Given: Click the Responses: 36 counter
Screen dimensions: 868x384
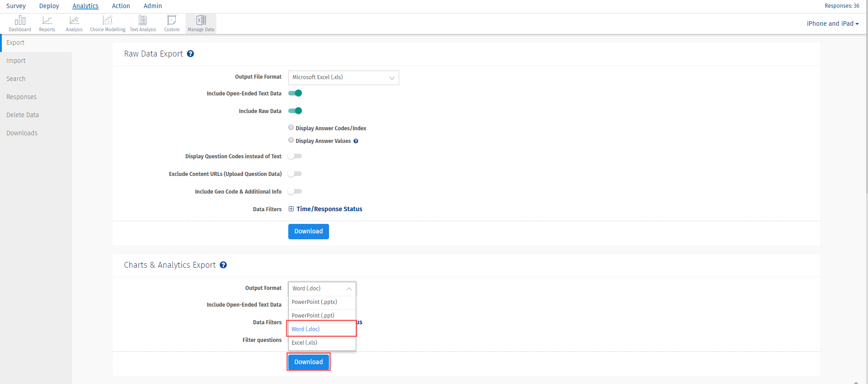Looking at the screenshot, I should pos(842,6).
